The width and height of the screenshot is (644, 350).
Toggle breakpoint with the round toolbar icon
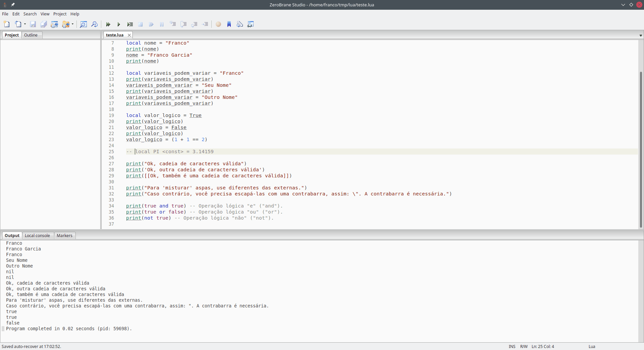click(218, 24)
